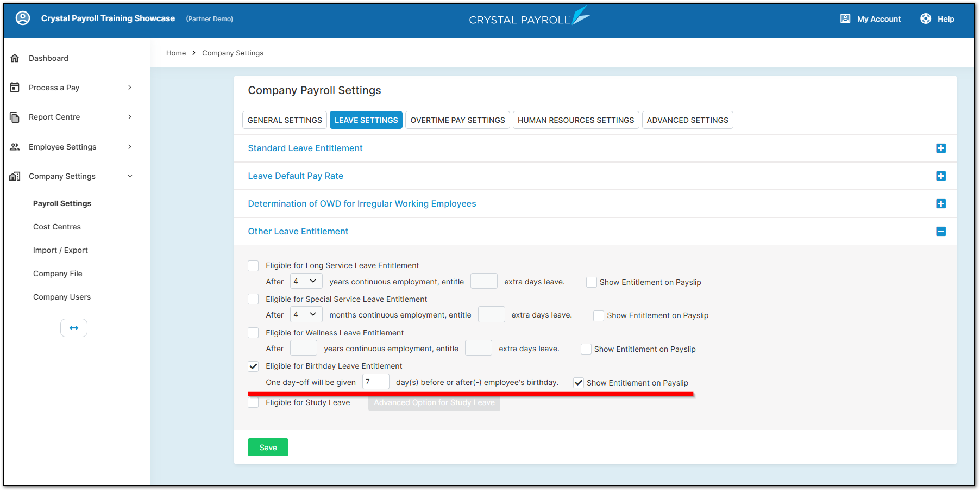Expand Report Centre submenu chevron
The image size is (980, 491).
tap(130, 117)
